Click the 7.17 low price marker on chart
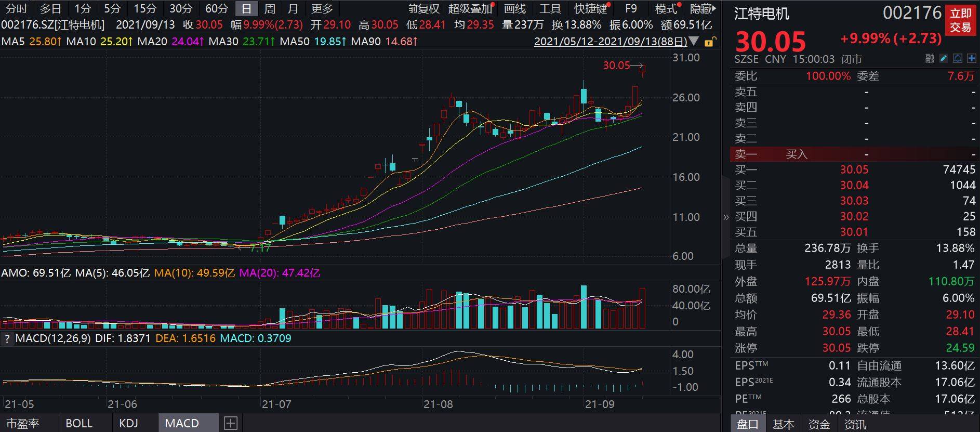980x432 pixels. click(260, 248)
